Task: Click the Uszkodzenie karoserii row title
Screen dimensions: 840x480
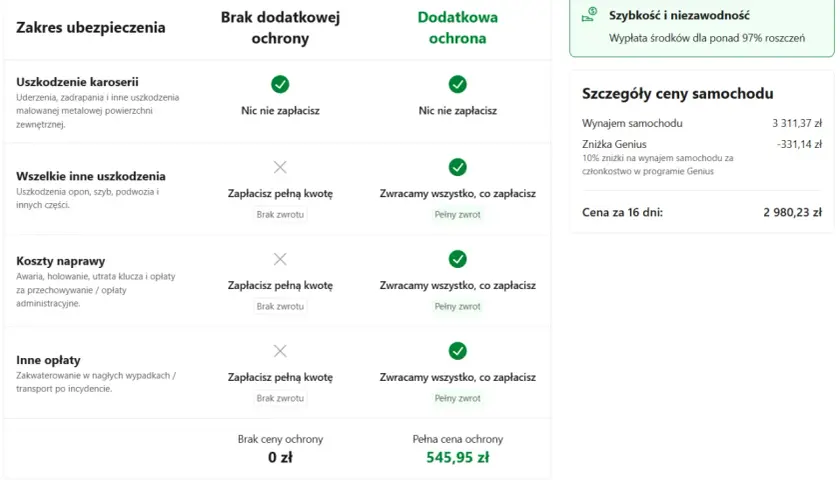Action: (x=77, y=82)
